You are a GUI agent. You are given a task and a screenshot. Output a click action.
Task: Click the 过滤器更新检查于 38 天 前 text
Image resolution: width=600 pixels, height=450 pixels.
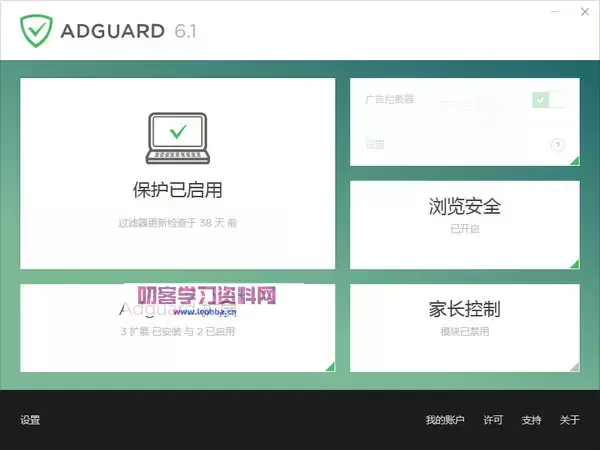178,223
